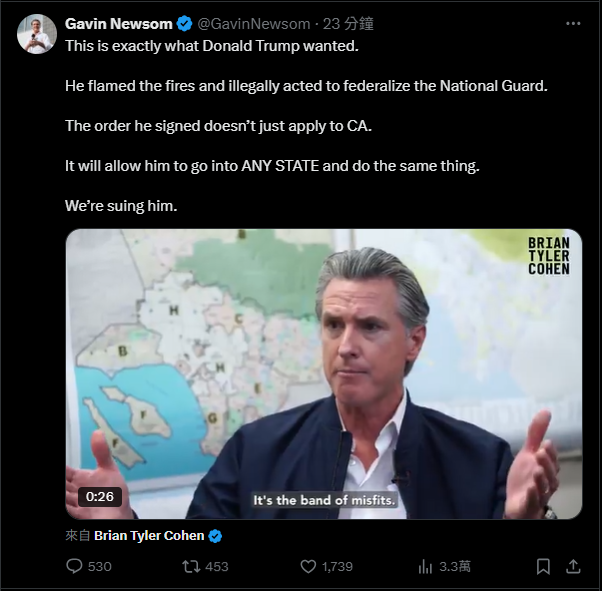
Task: Open Gavin Newsom's profile avatar
Action: point(37,35)
